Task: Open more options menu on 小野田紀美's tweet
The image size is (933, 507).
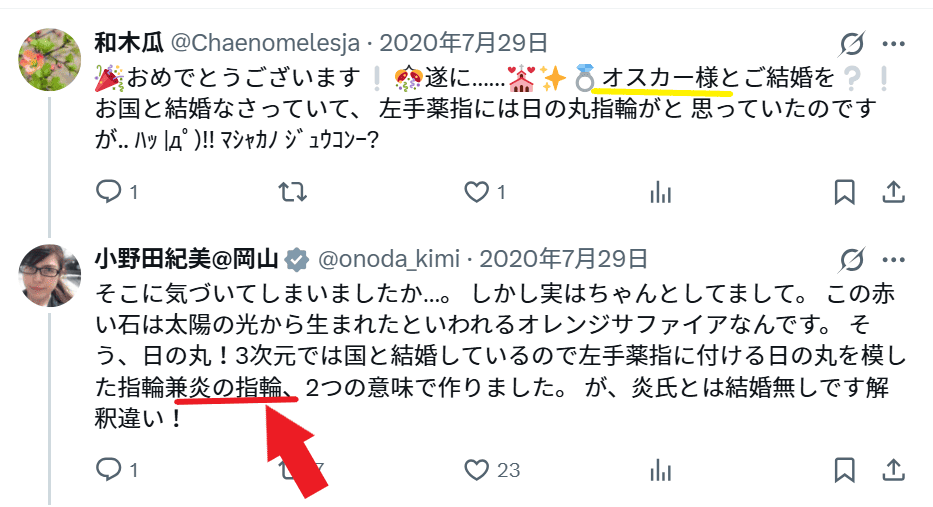Action: click(x=894, y=259)
